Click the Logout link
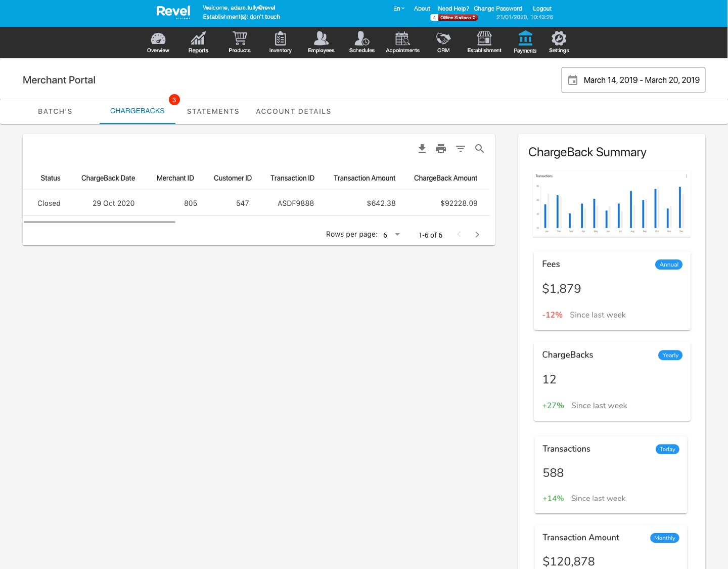 (x=542, y=9)
